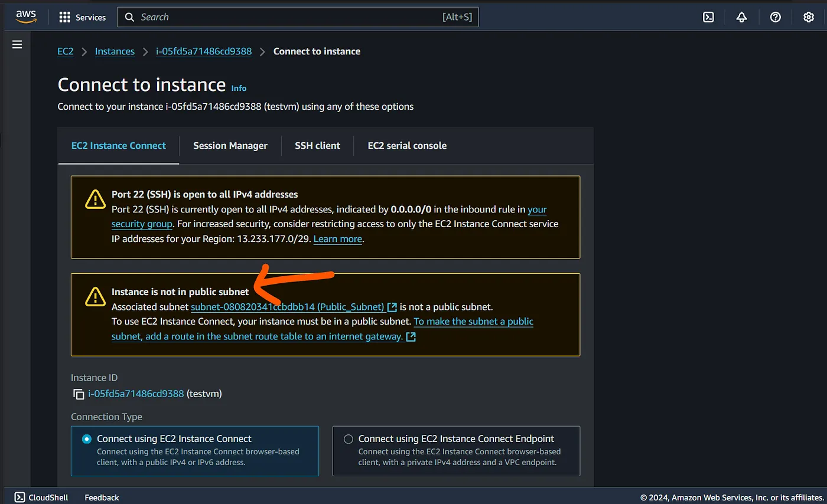Switch to the SSH client tab

tap(318, 146)
